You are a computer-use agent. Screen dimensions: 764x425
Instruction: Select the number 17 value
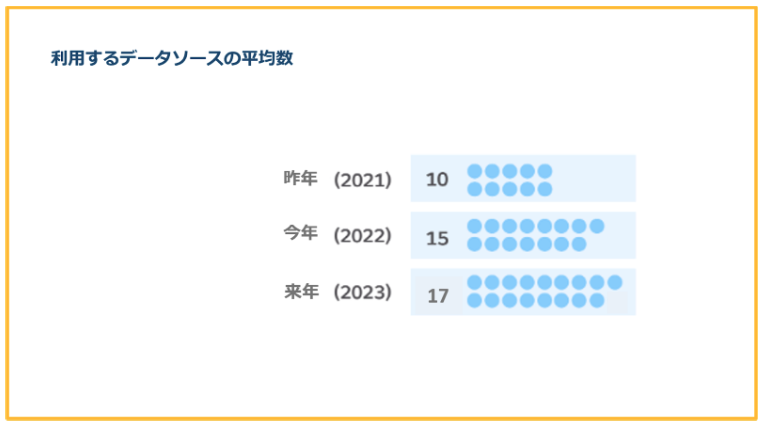point(437,296)
